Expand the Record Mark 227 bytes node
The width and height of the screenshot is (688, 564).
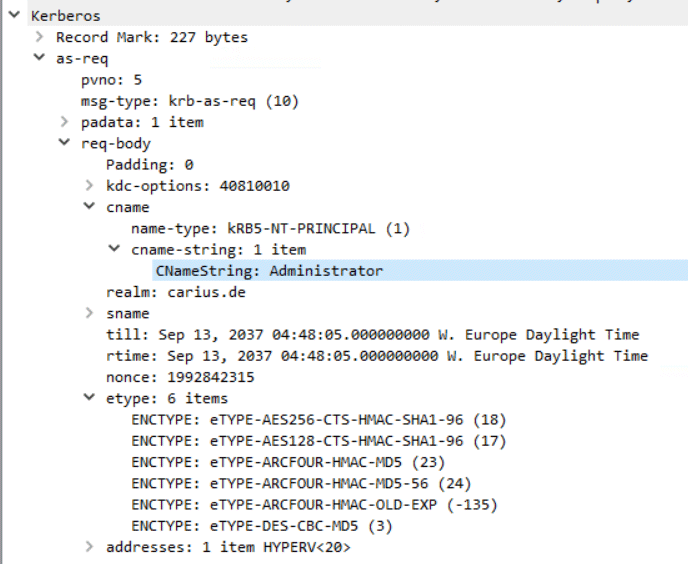click(39, 36)
